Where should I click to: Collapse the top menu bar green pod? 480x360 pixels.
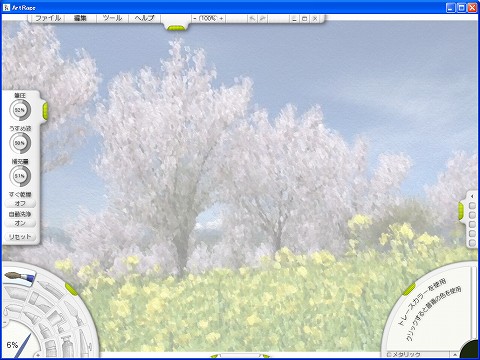coord(175,28)
